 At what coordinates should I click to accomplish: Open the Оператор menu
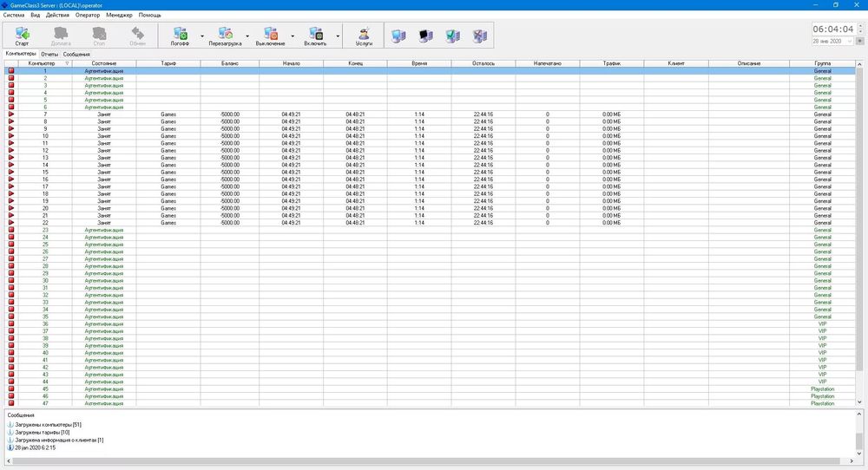point(88,16)
